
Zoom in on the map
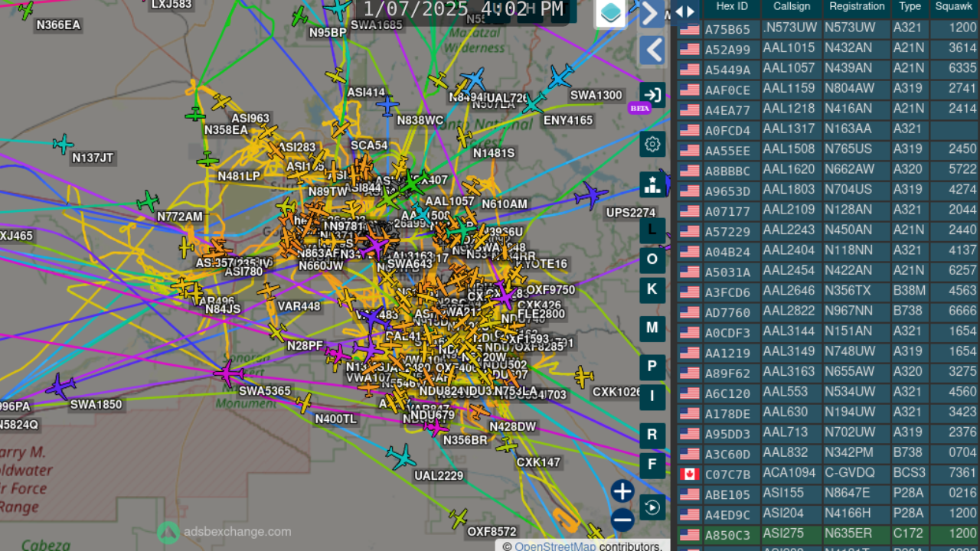click(x=622, y=491)
